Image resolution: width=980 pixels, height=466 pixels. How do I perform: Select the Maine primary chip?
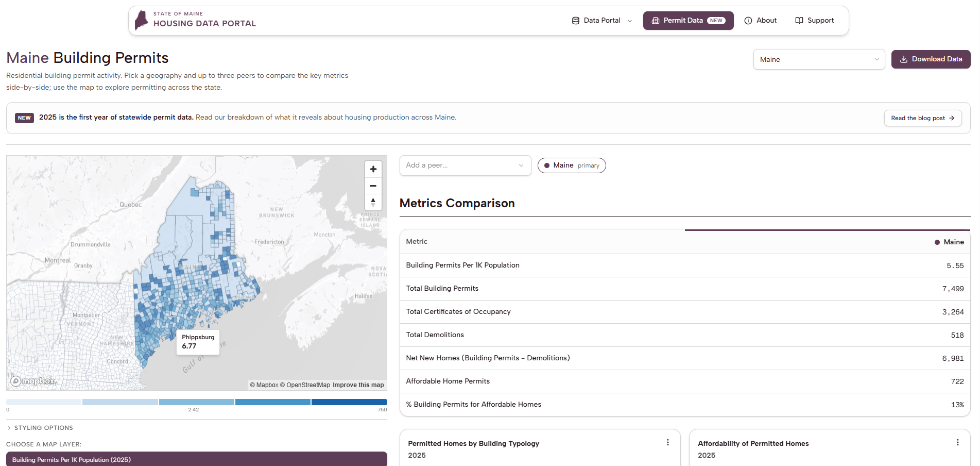click(572, 165)
